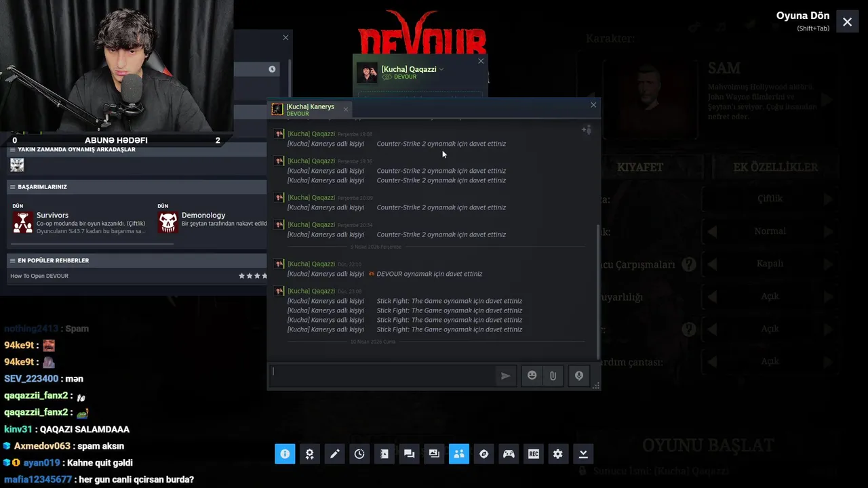Click OYUNU BAŞLAT to start the game

coord(708,445)
